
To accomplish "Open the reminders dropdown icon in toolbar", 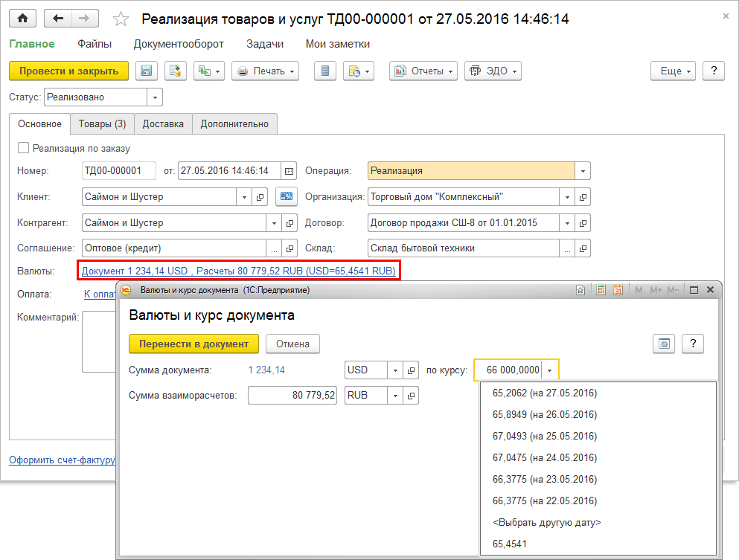I will click(x=359, y=71).
